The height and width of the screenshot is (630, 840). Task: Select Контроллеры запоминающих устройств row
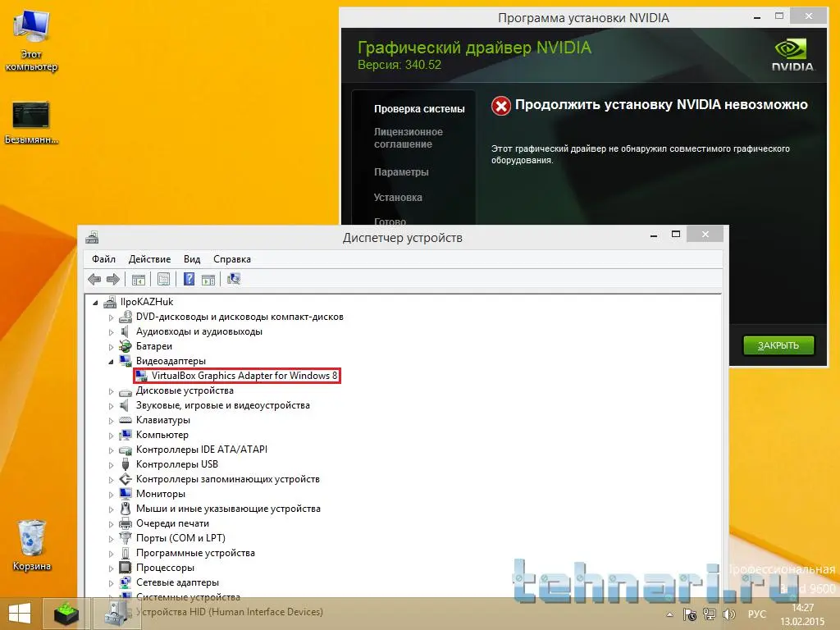pyautogui.click(x=228, y=479)
